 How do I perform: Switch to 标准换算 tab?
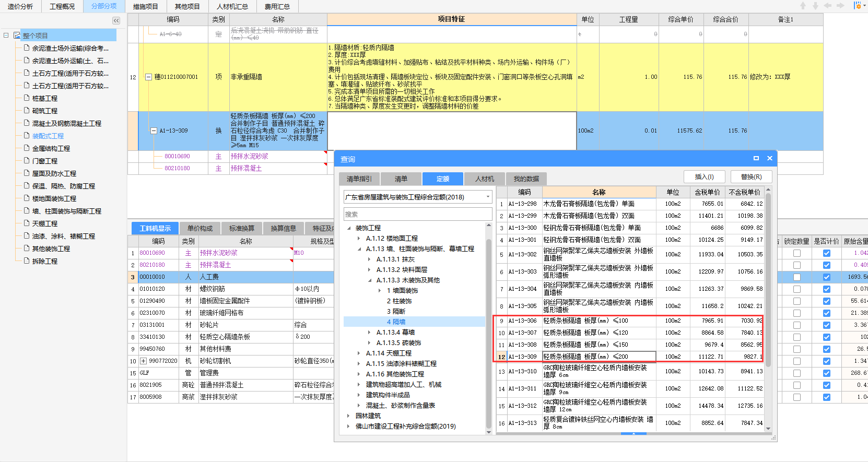(242, 228)
